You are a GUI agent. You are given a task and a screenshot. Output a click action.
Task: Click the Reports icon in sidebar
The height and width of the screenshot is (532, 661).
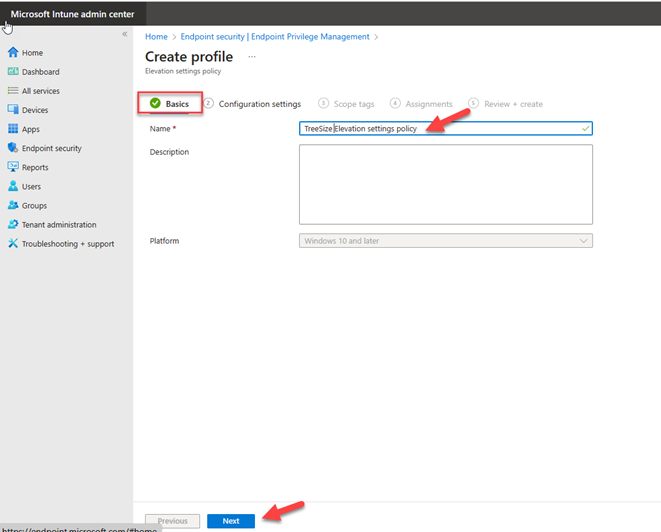pyautogui.click(x=13, y=167)
